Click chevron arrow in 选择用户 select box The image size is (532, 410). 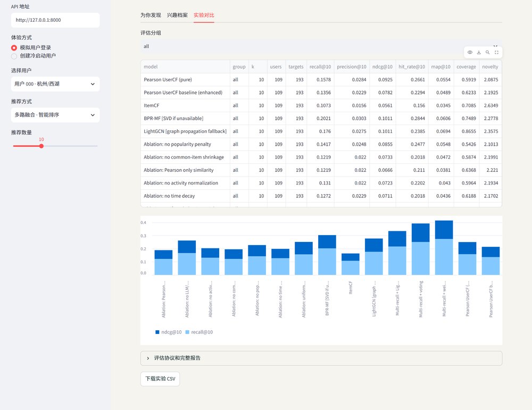coord(93,84)
